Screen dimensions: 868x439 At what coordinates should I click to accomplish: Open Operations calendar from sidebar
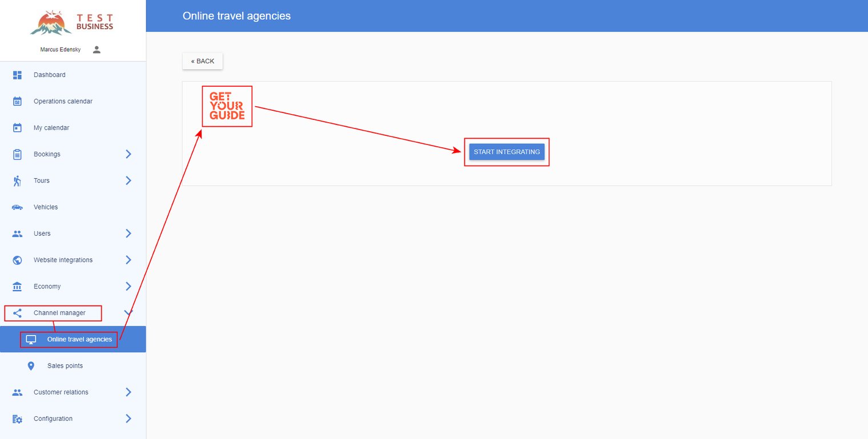point(73,101)
